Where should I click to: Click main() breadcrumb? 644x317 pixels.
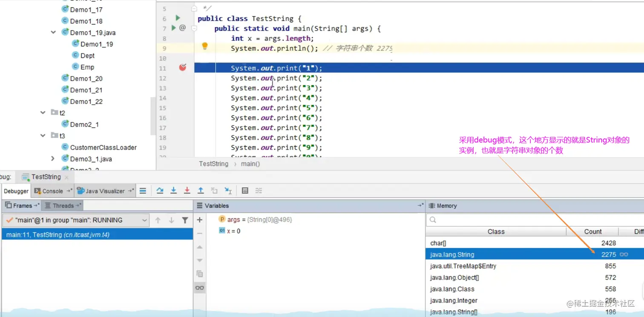pyautogui.click(x=250, y=164)
